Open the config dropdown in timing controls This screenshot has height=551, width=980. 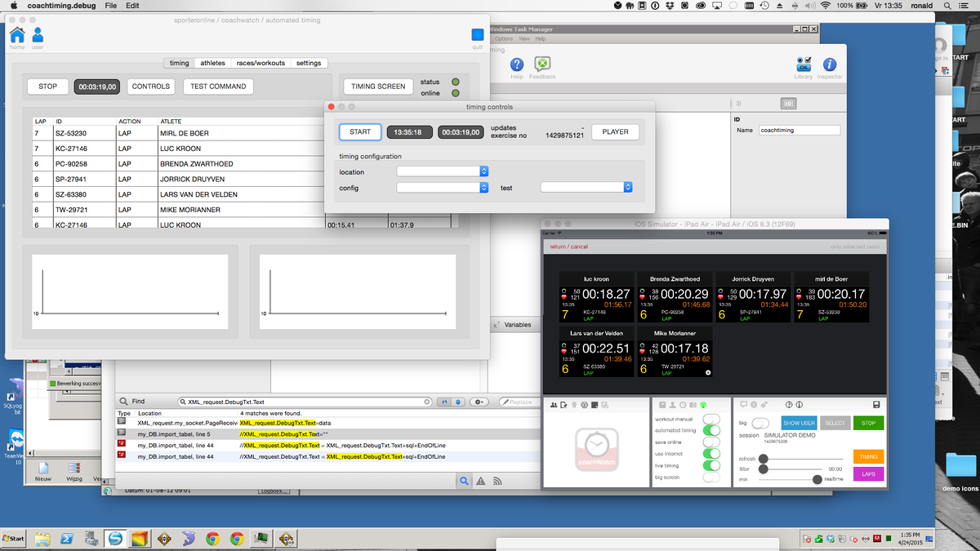443,187
